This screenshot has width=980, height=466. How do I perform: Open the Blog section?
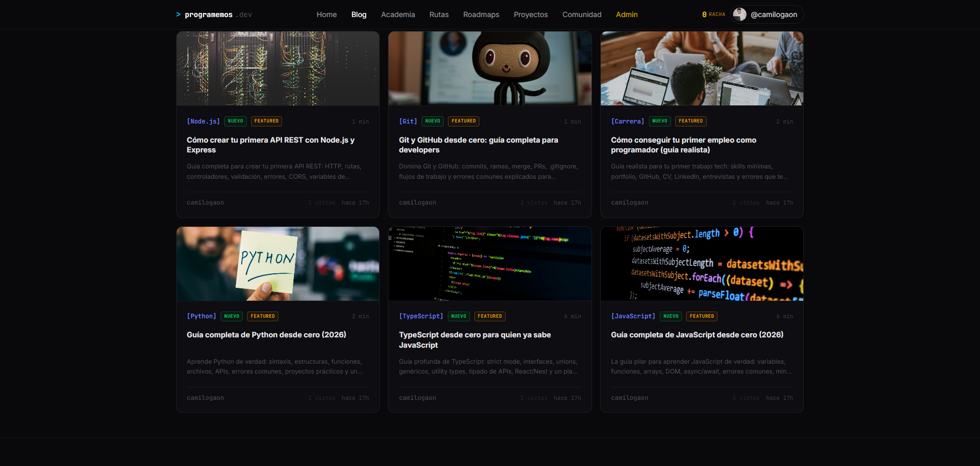click(x=359, y=14)
